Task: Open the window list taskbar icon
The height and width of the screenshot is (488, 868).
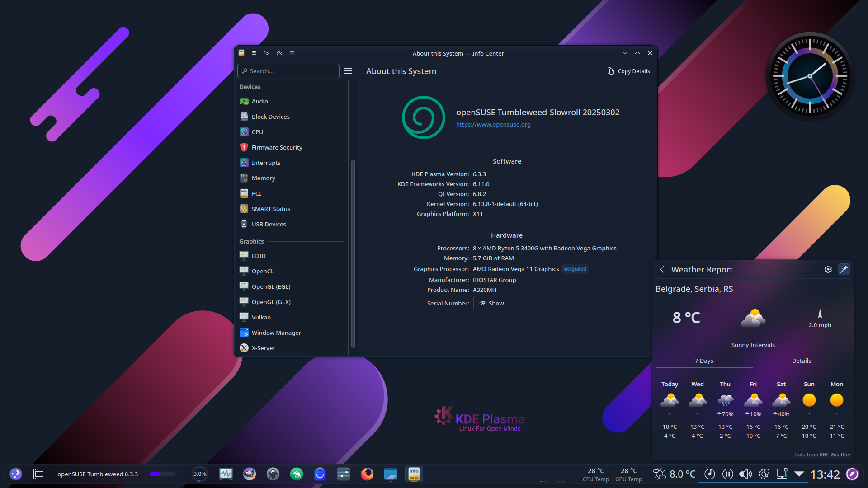Action: pos(39,474)
